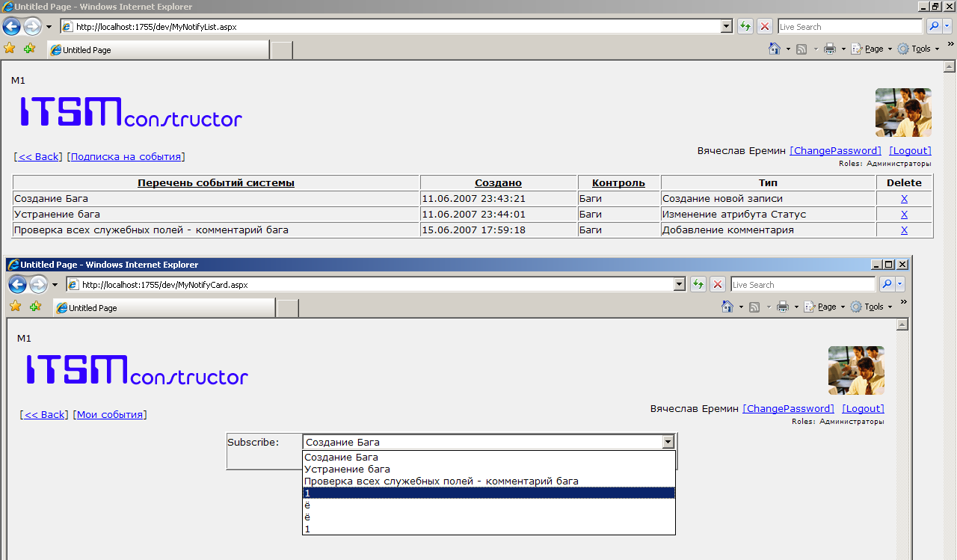Viewport: 957px width, 560px height.
Task: Click Logout link in MyNotifyCard page
Action: tap(863, 408)
